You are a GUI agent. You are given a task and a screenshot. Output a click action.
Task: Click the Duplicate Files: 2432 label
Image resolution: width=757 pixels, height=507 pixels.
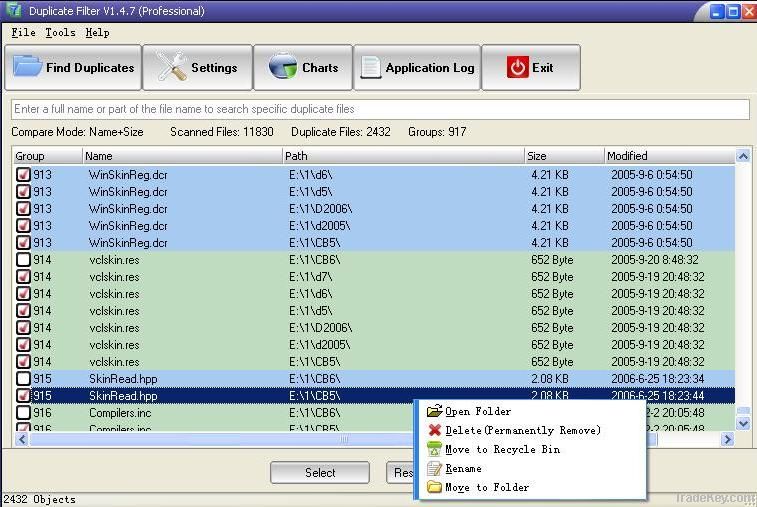click(x=341, y=132)
